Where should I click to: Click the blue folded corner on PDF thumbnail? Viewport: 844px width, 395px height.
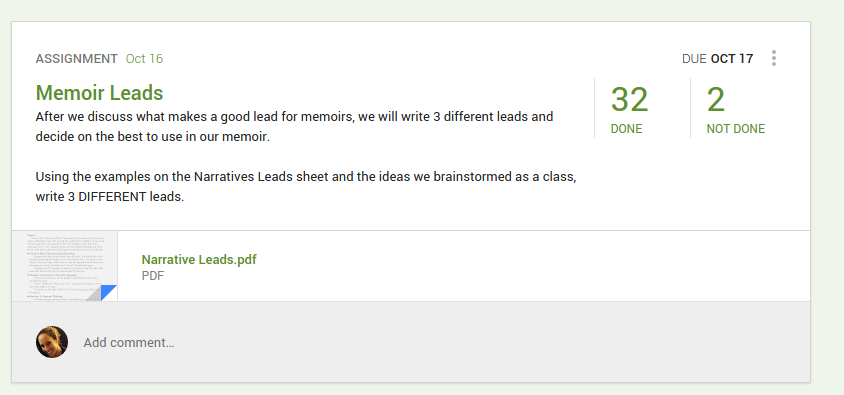click(x=108, y=293)
